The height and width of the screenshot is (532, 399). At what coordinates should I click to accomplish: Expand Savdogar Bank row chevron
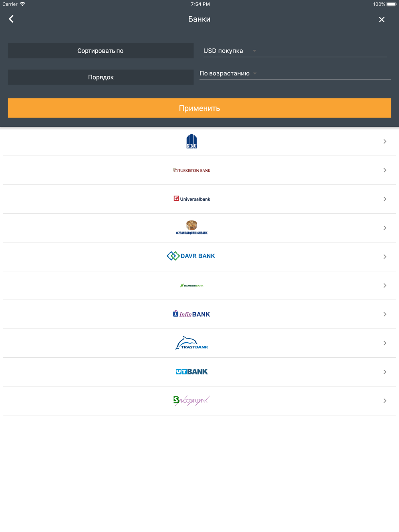(x=385, y=401)
